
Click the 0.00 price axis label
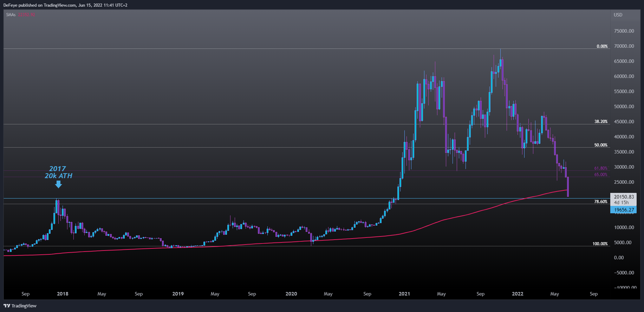tap(619, 258)
